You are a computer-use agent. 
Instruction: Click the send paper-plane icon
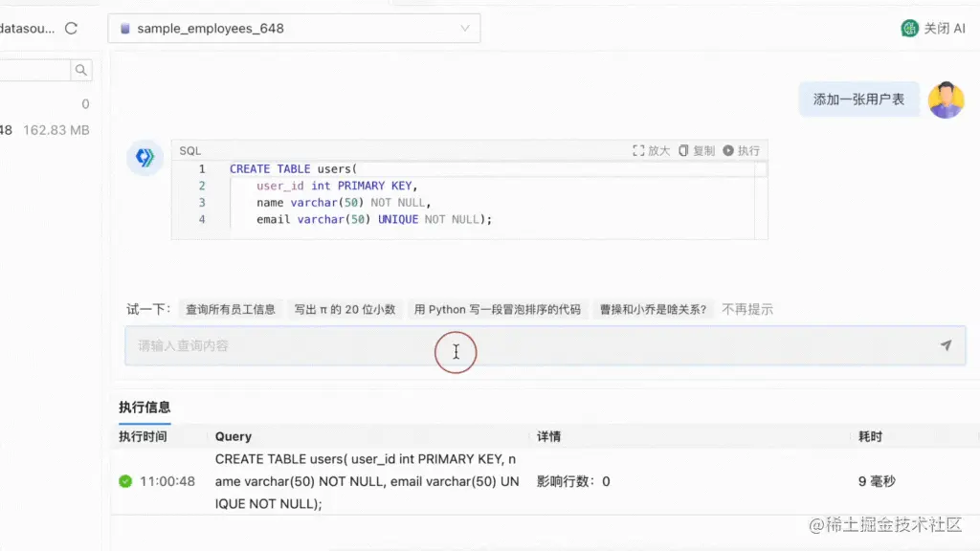pyautogui.click(x=946, y=344)
